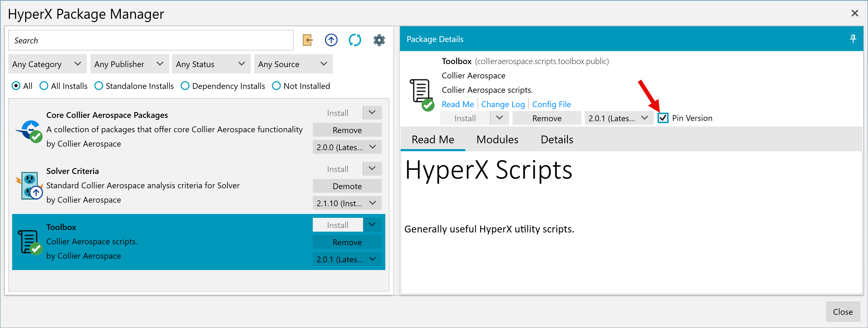This screenshot has height=328, width=868.
Task: Open the Any Publisher dropdown
Action: (130, 64)
